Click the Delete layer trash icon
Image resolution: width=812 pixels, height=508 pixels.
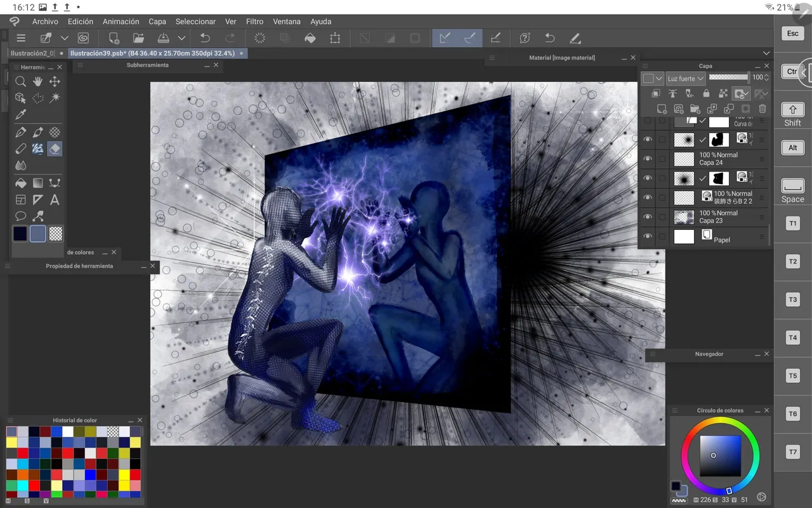[763, 109]
